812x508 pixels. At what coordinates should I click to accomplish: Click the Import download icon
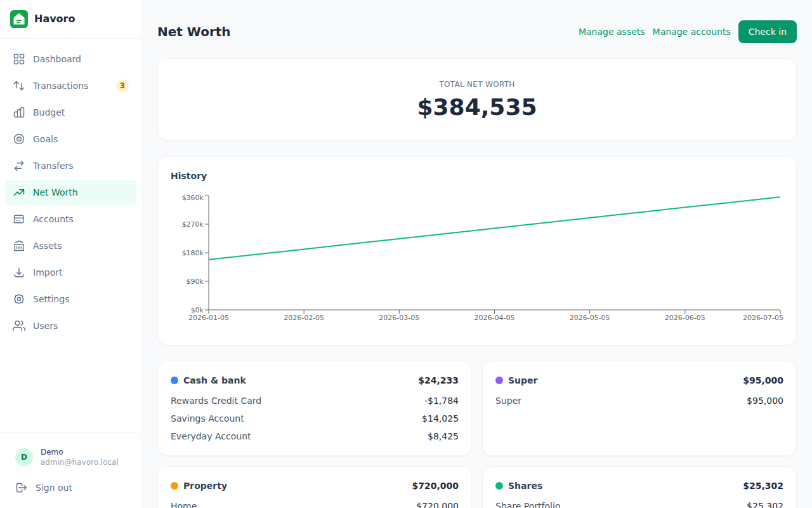pyautogui.click(x=19, y=272)
